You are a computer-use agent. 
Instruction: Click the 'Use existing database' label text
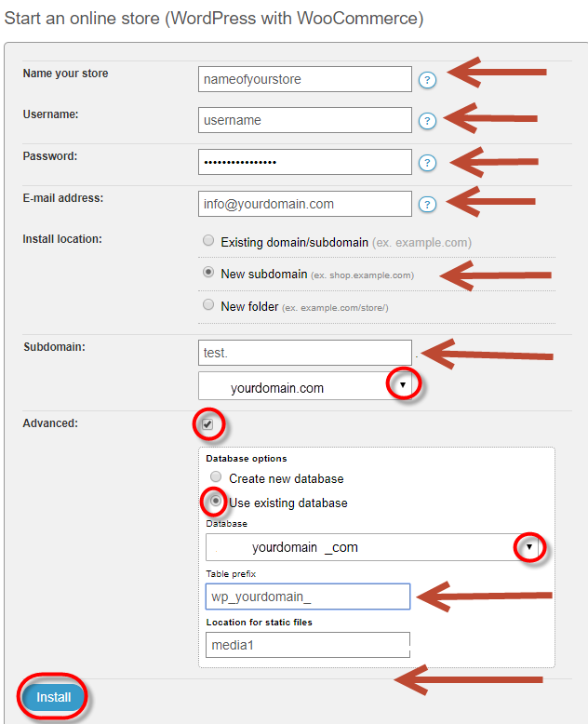[288, 503]
